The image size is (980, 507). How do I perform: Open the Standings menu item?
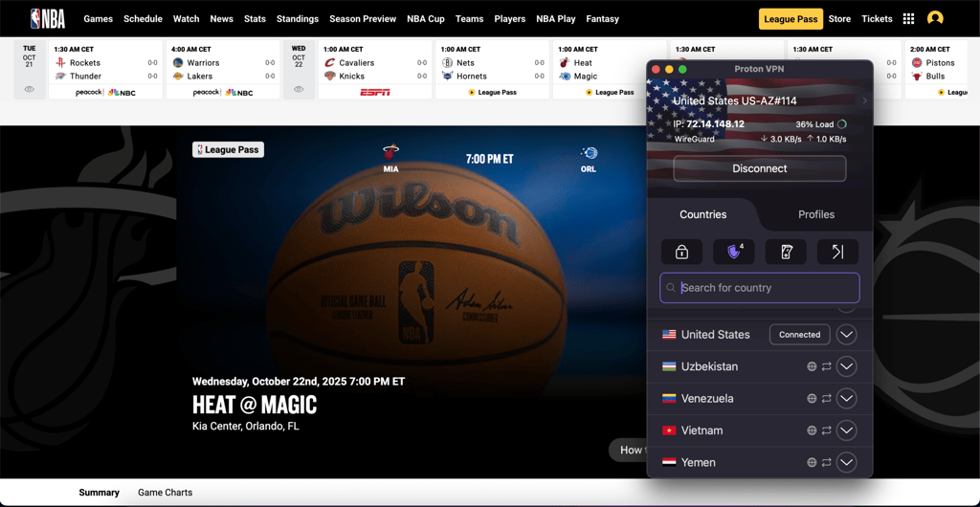coord(298,19)
